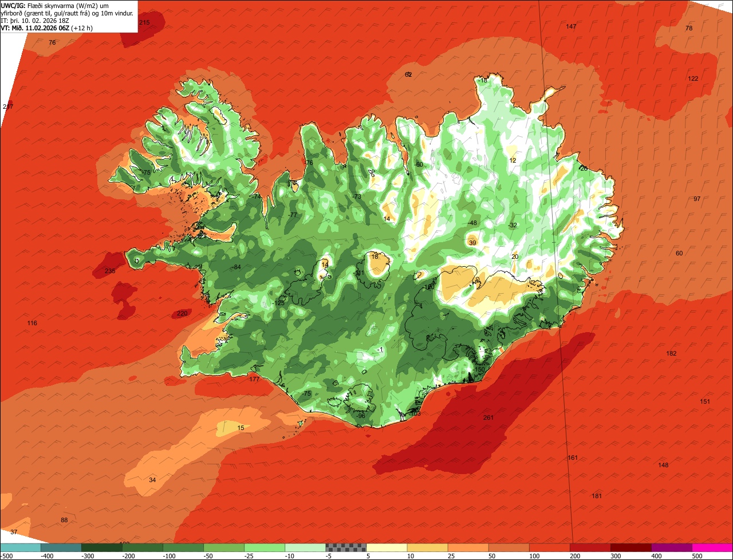Select the -73 value in north Iceland
Screen dimensions: 733x560
[x=357, y=196]
